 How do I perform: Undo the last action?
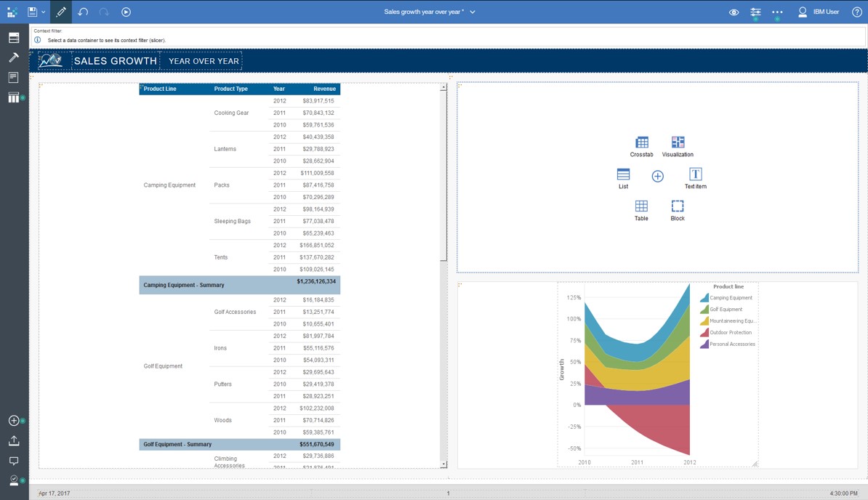(83, 12)
